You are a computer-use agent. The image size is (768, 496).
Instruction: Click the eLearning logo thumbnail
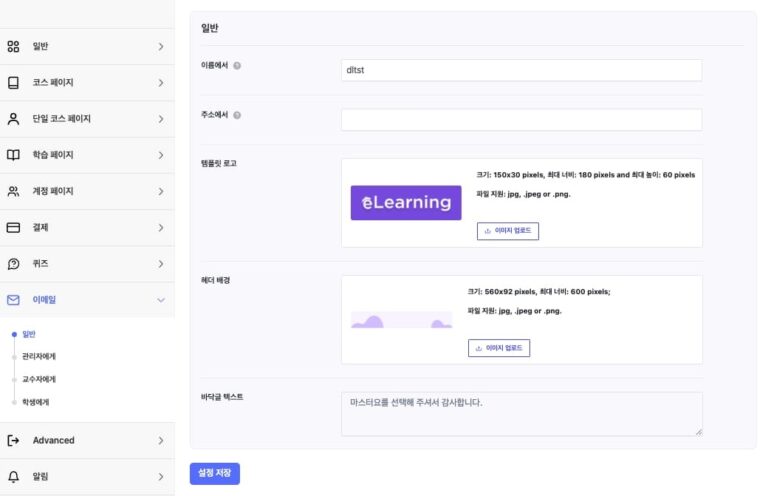pyautogui.click(x=406, y=202)
